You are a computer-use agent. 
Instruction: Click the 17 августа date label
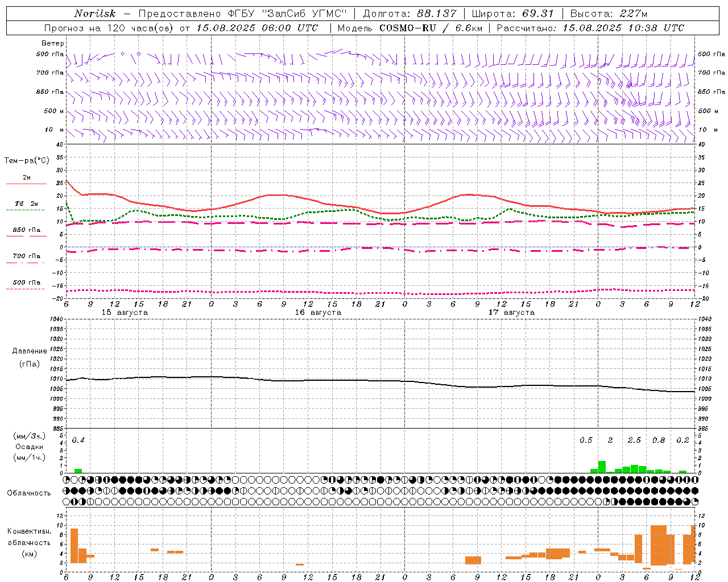[511, 313]
